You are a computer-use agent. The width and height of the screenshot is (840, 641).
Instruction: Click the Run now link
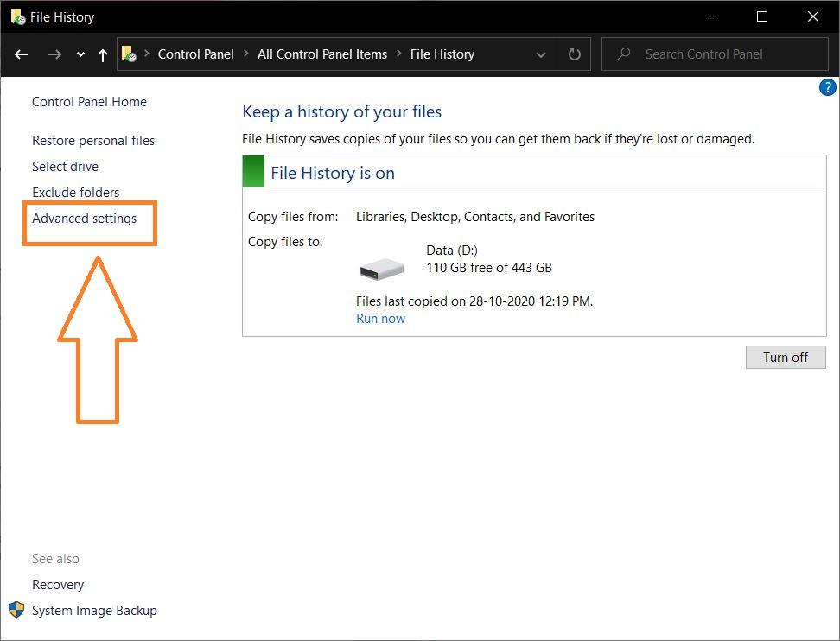pos(380,319)
